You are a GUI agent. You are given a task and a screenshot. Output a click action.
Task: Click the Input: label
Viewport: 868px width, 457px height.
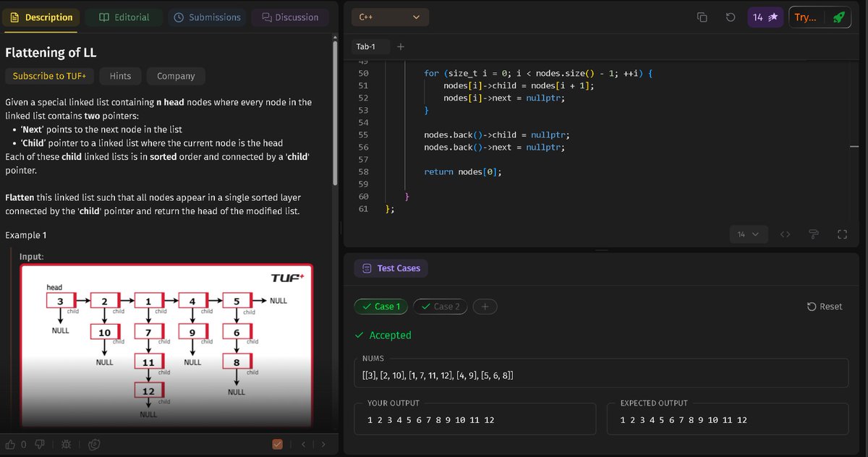pyautogui.click(x=32, y=257)
